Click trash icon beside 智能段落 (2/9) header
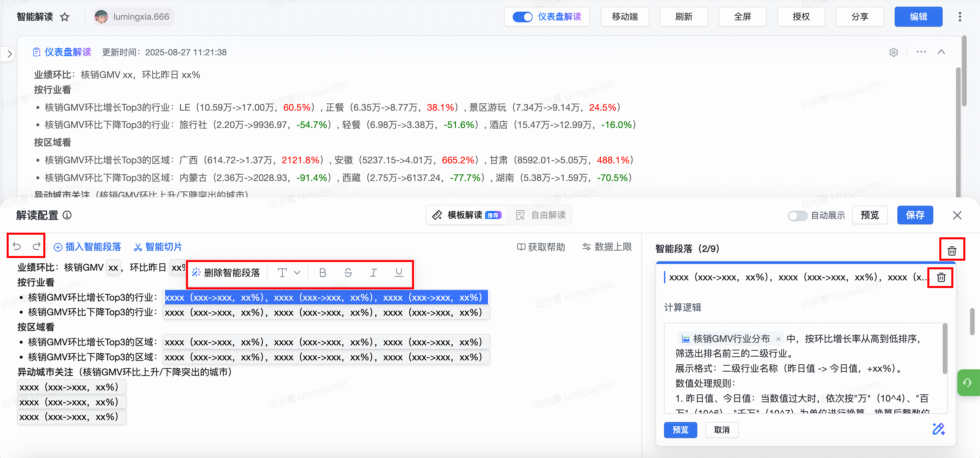Image resolution: width=980 pixels, height=458 pixels. coord(951,250)
